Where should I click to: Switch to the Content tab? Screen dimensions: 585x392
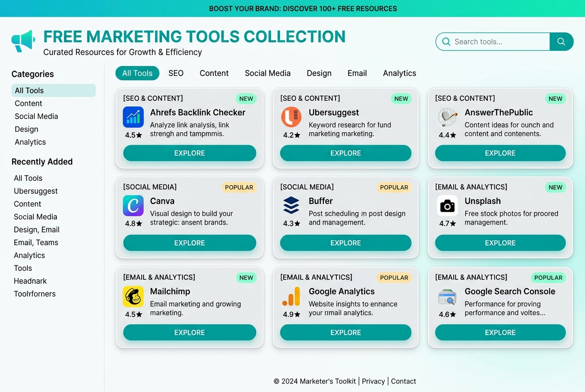click(214, 73)
